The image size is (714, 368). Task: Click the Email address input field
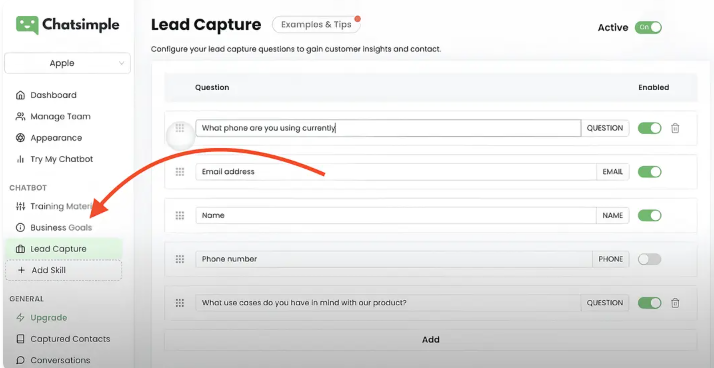click(396, 172)
